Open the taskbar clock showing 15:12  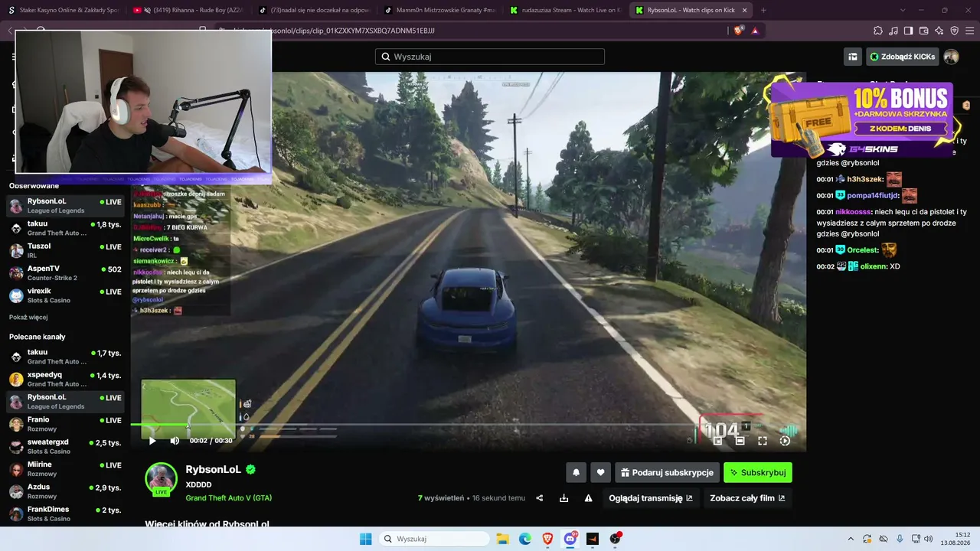point(957,539)
